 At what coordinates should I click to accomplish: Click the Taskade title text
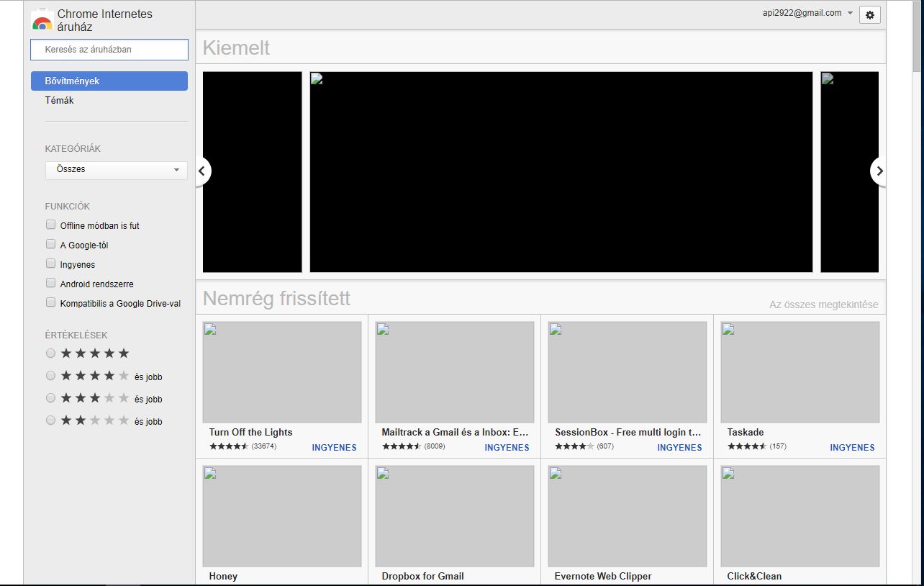pyautogui.click(x=746, y=433)
